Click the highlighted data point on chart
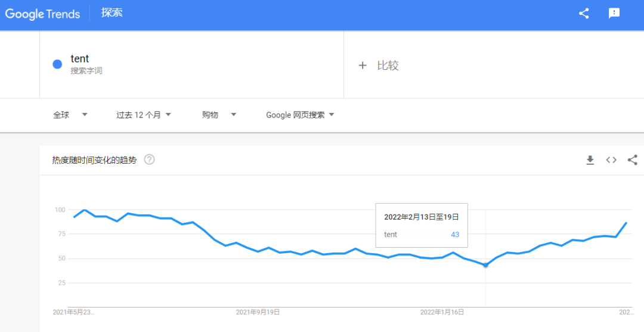Image resolution: width=644 pixels, height=332 pixels. [x=485, y=265]
